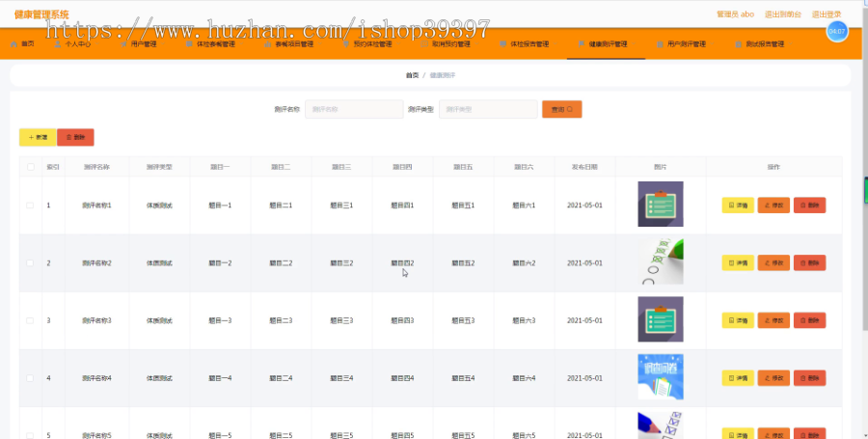This screenshot has width=868, height=439.
Task: Expand the 用户测评管理 dropdown arrow
Action: click(710, 43)
